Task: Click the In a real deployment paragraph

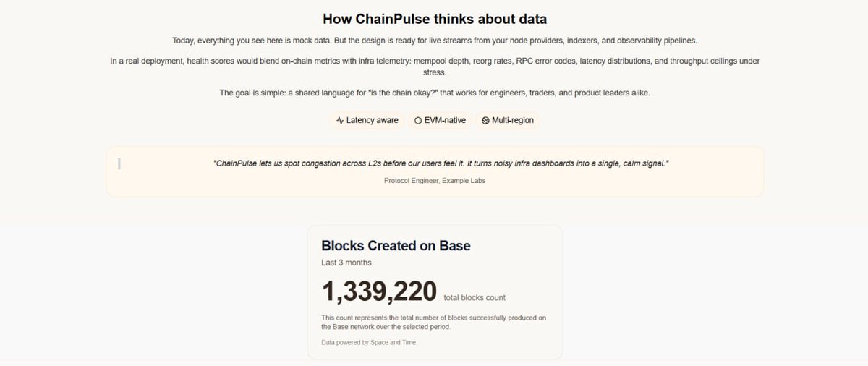Action: (x=434, y=67)
